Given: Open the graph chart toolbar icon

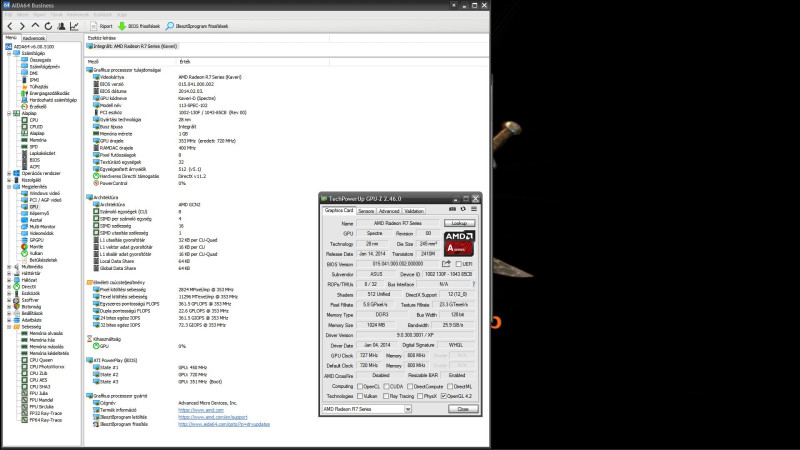Looking at the screenshot, I should (x=74, y=26).
